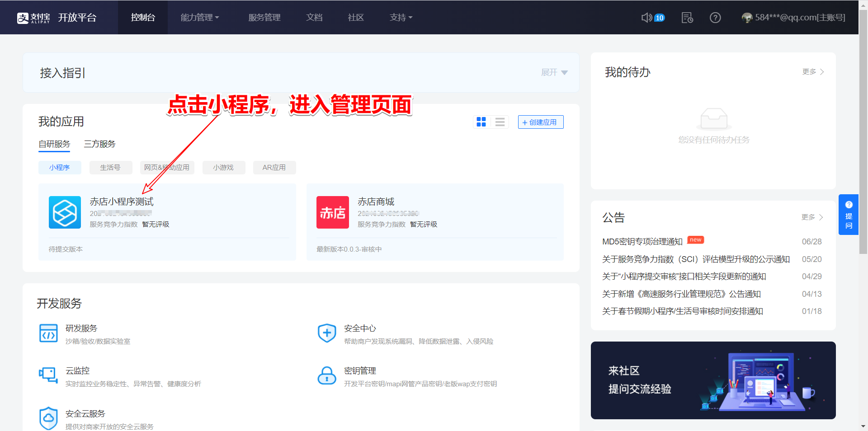The height and width of the screenshot is (431, 868).
Task: Open the 赤店小程序测试 app title
Action: coord(122,201)
